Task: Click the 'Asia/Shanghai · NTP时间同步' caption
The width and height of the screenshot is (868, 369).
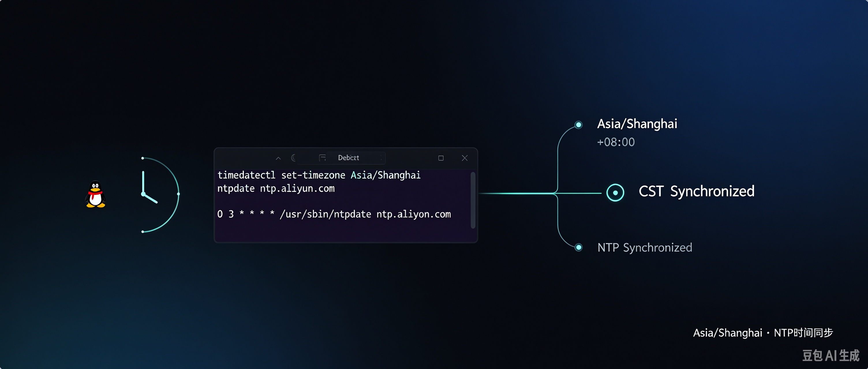Action: coord(763,333)
